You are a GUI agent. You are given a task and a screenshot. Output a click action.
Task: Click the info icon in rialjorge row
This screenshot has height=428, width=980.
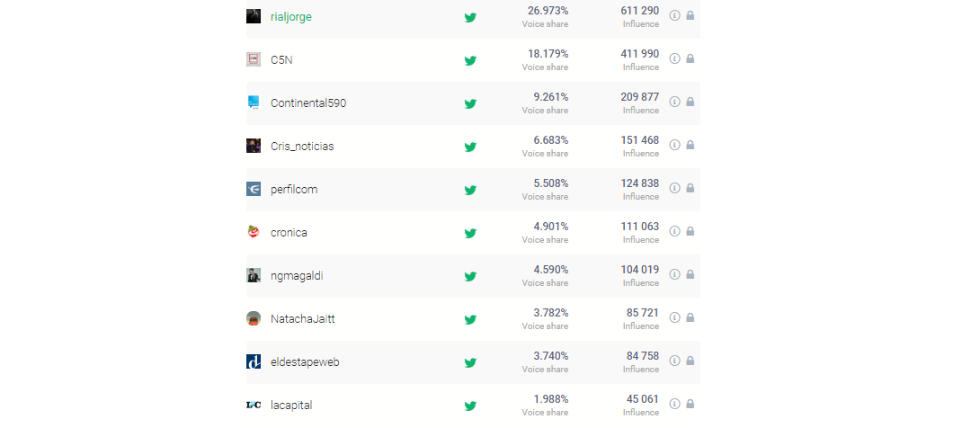click(674, 15)
